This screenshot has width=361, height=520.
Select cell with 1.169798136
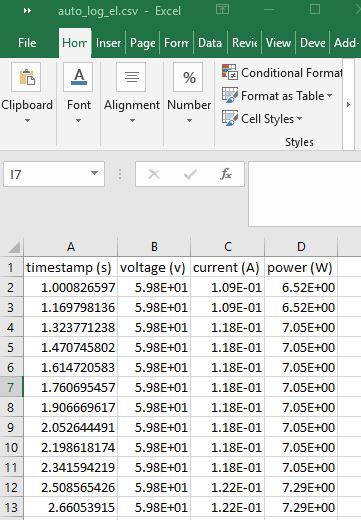coord(71,307)
